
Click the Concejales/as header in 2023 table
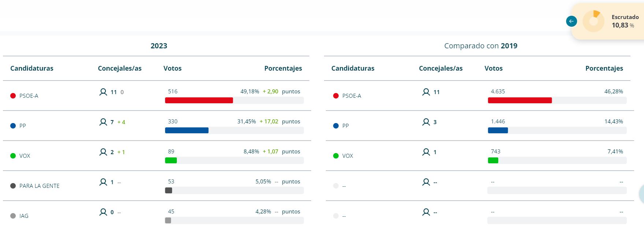point(120,68)
